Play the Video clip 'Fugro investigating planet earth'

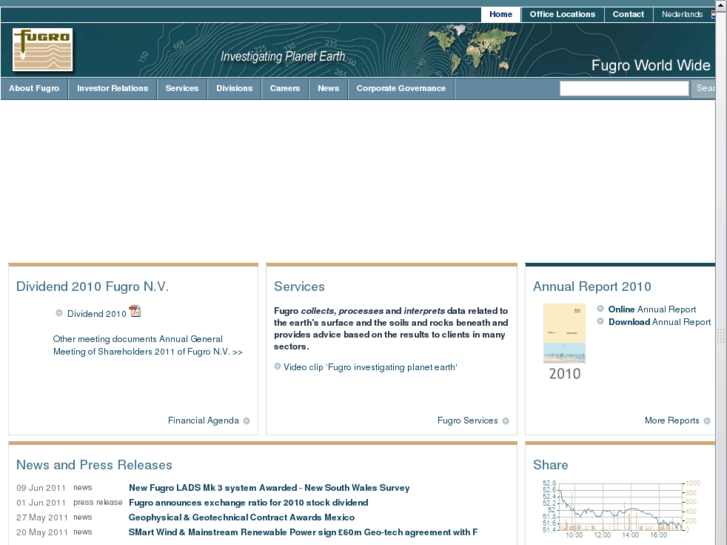coord(370,367)
